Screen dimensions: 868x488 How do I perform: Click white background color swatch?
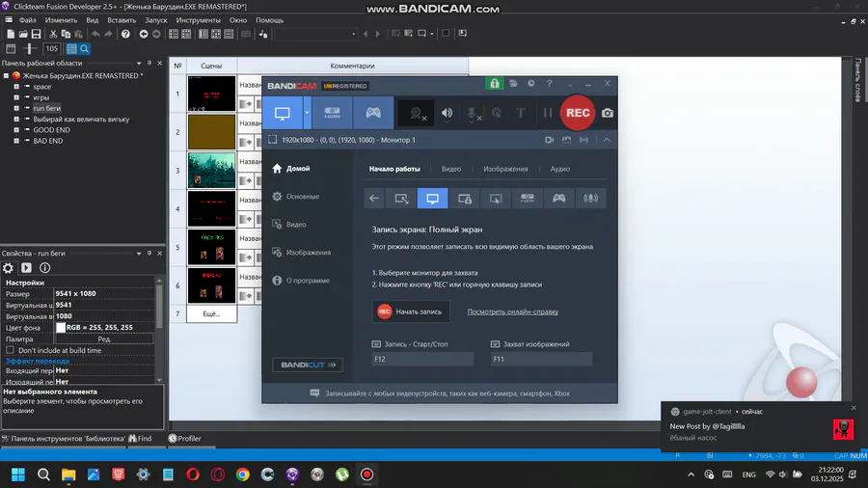(61, 328)
